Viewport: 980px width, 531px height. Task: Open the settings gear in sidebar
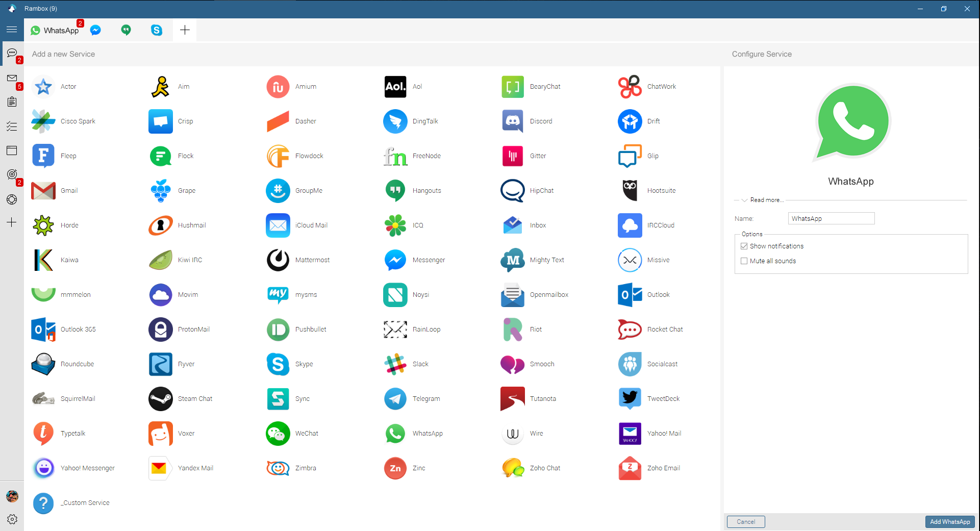(x=12, y=519)
